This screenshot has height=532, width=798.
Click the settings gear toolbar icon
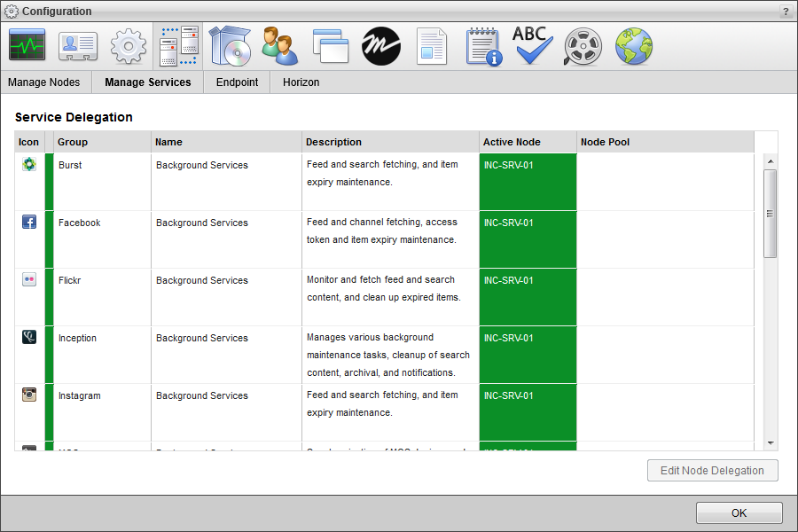[128, 45]
